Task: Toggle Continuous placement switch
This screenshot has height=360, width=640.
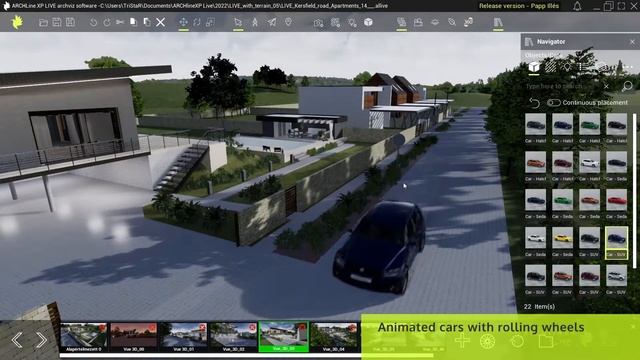Action: (553, 102)
